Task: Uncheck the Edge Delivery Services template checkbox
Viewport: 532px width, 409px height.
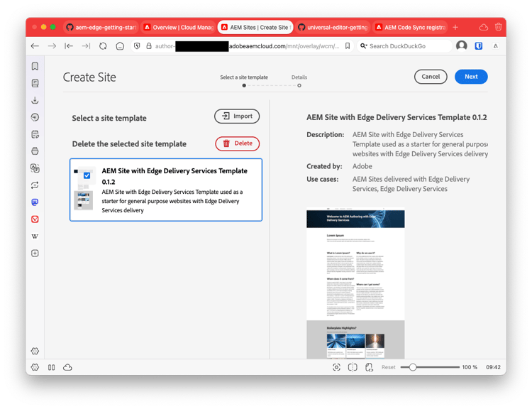Action: pyautogui.click(x=87, y=175)
